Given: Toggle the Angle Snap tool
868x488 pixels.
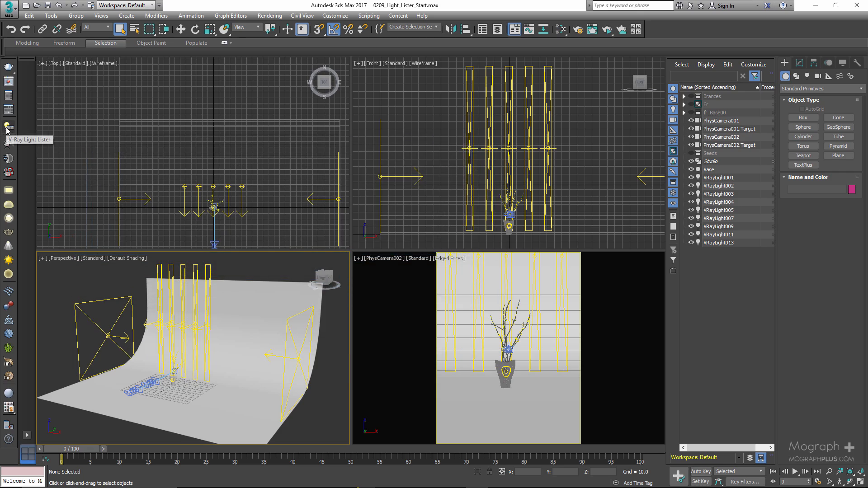Looking at the screenshot, I should (x=333, y=29).
